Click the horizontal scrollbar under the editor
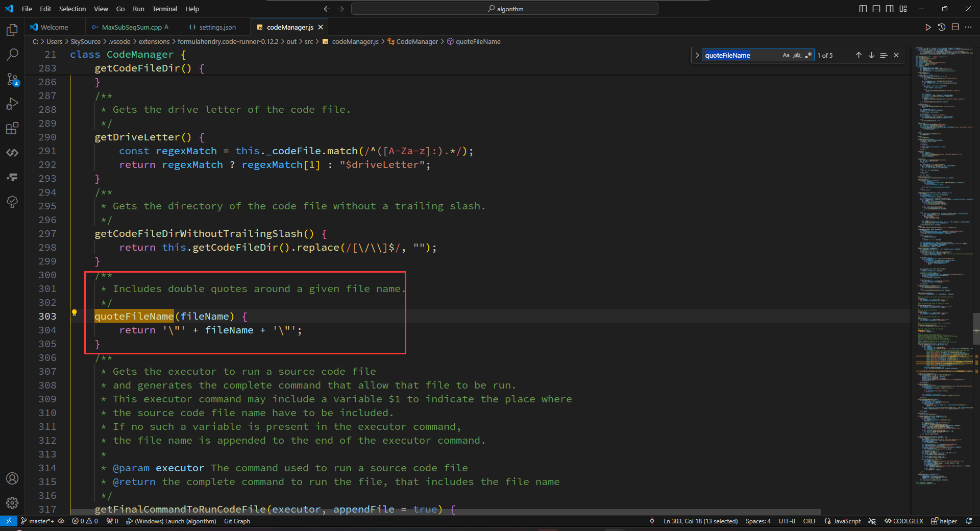This screenshot has width=980, height=531. click(x=446, y=512)
